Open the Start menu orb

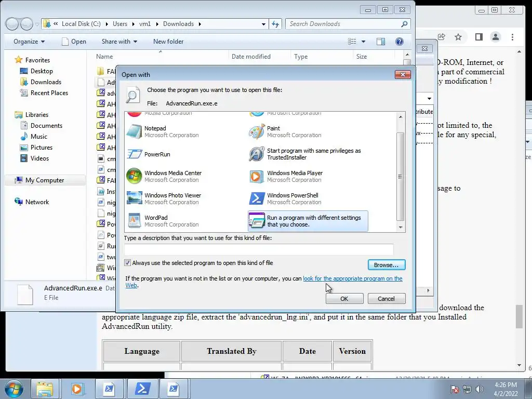click(14, 389)
